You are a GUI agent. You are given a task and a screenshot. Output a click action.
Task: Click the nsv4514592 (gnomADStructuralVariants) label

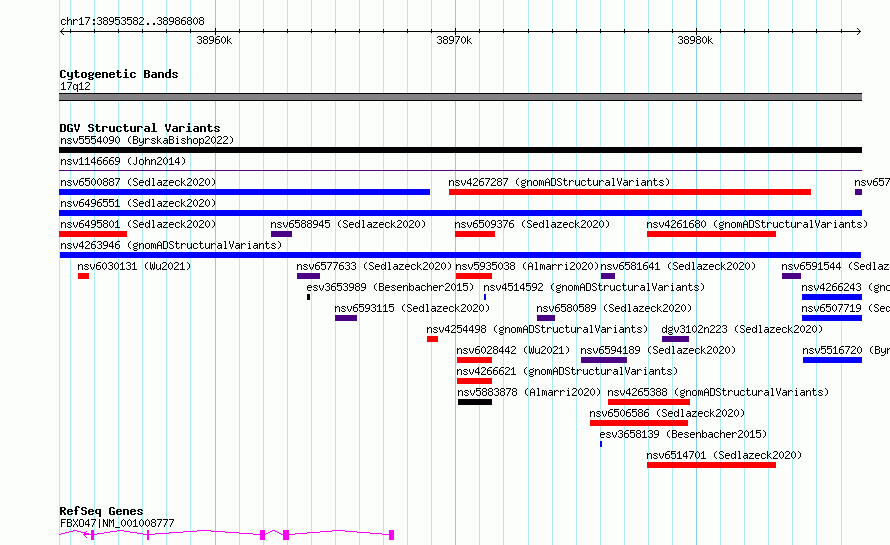point(594,287)
